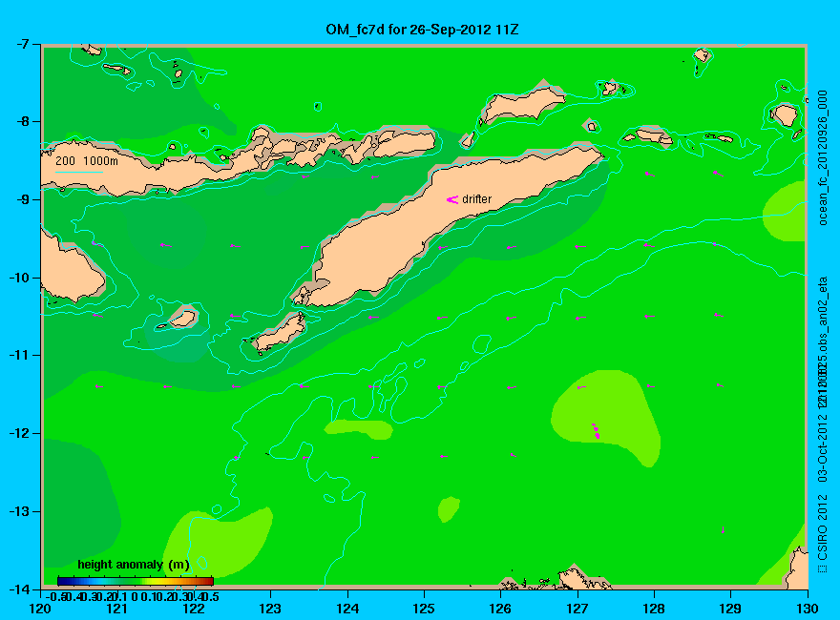The height and width of the screenshot is (620, 840).
Task: Click longitude axis label '125'
Action: pos(424,609)
